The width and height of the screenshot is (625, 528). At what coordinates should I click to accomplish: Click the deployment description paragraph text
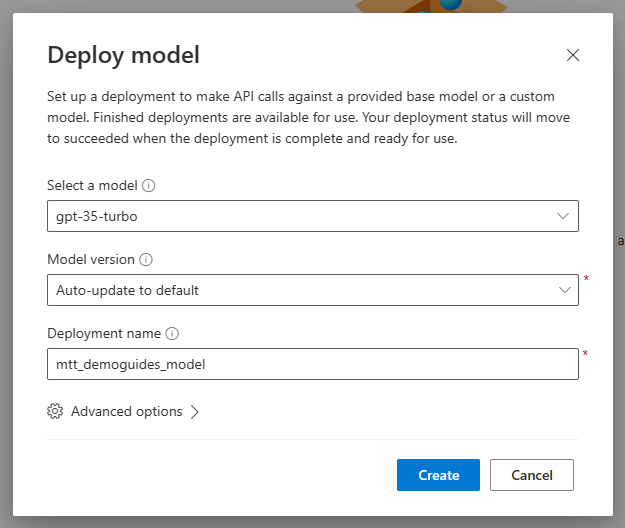[300, 117]
